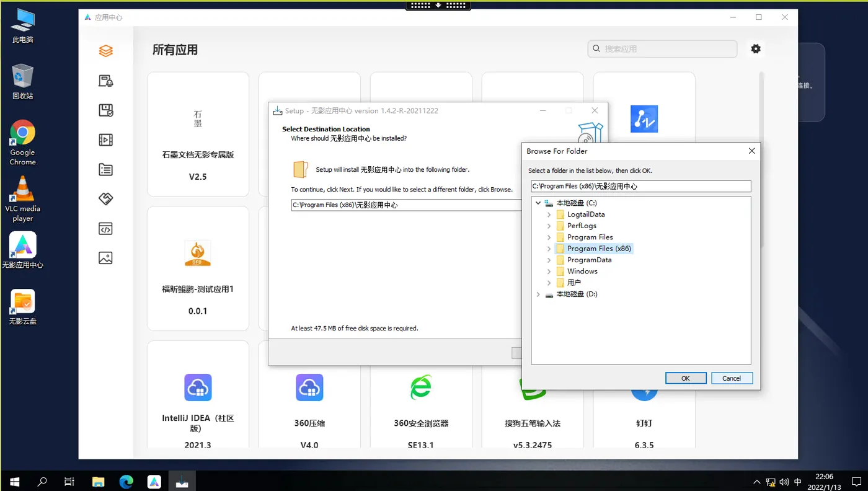
Task: Open File Explorer from taskbar
Action: [98, 481]
